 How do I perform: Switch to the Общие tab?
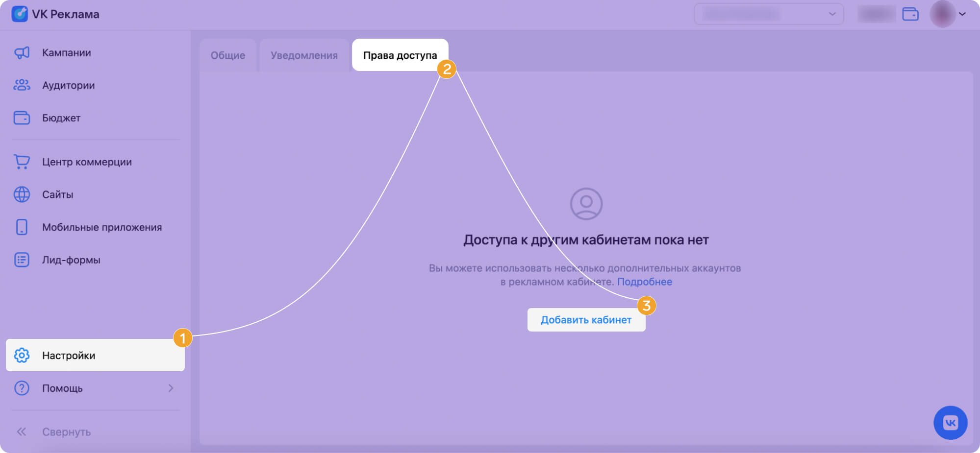point(228,55)
